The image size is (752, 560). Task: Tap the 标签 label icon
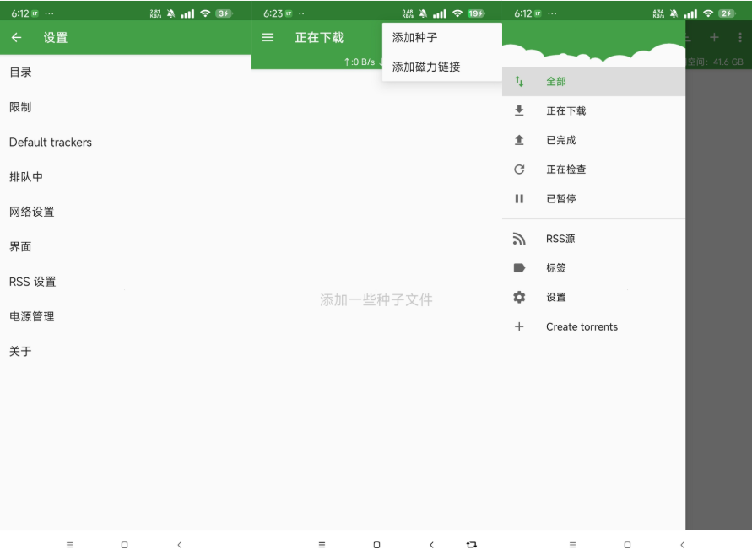[519, 267]
